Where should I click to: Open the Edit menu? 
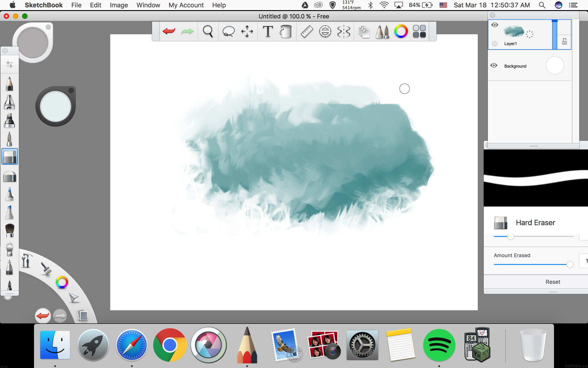96,5
